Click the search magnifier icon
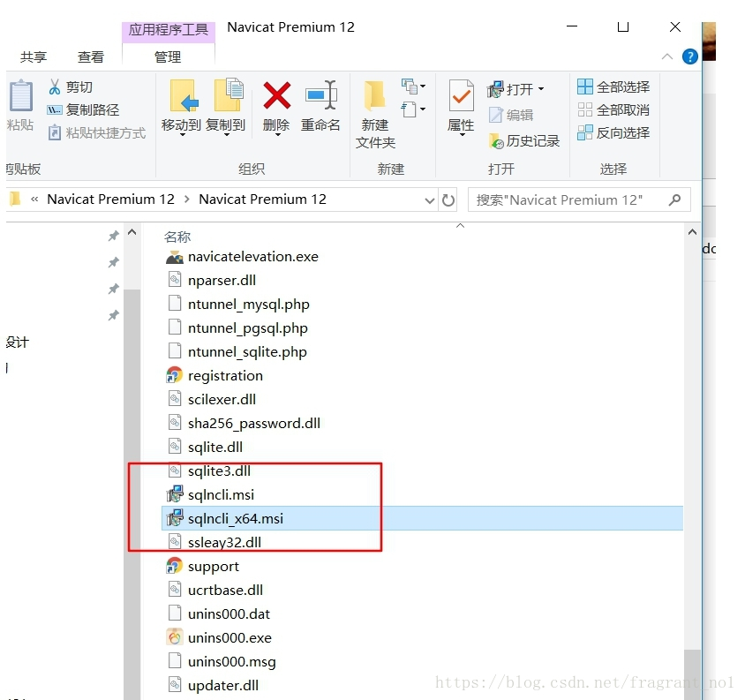Image resolution: width=745 pixels, height=700 pixels. (674, 200)
